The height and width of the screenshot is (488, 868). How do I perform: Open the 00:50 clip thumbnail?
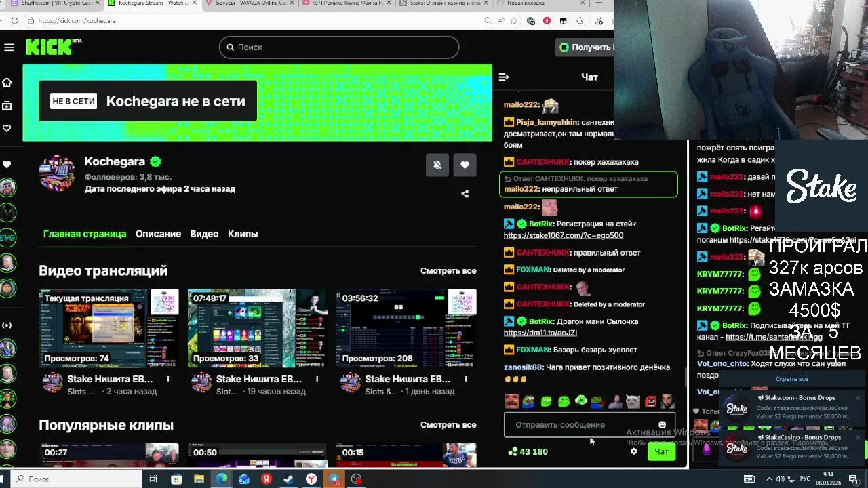click(257, 455)
